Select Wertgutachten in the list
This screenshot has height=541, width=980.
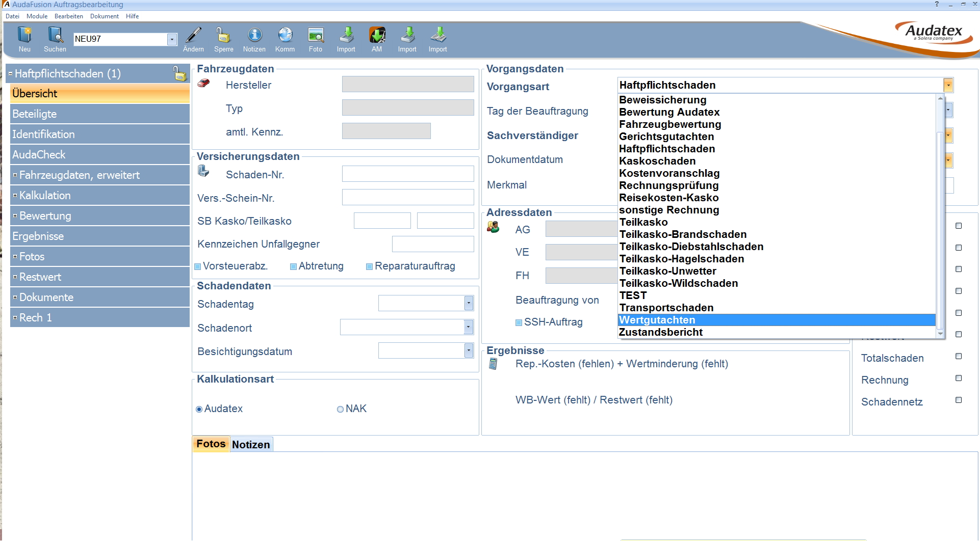pos(777,320)
